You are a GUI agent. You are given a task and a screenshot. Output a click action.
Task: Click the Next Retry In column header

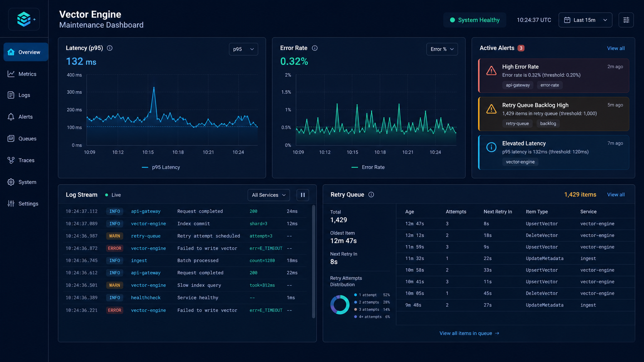click(x=498, y=212)
